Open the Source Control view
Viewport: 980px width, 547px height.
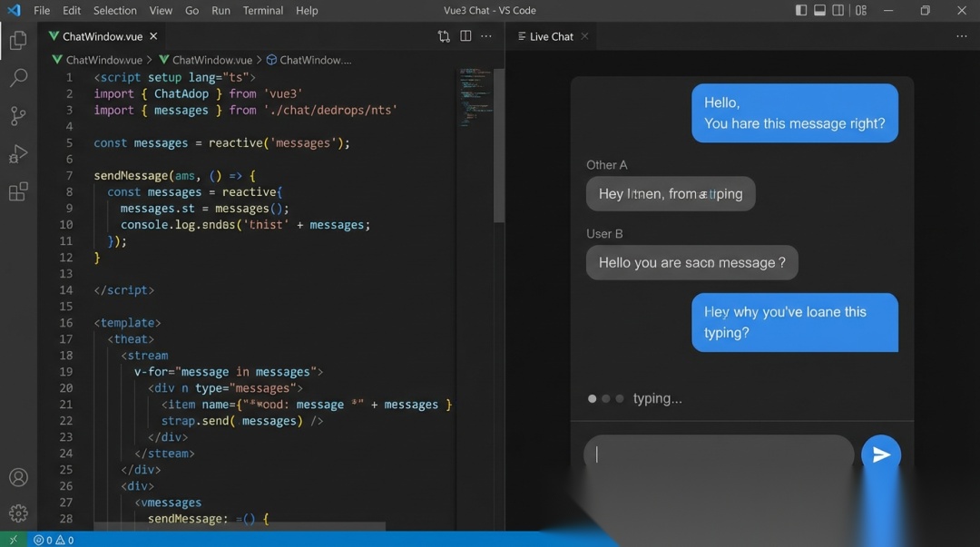pos(18,115)
